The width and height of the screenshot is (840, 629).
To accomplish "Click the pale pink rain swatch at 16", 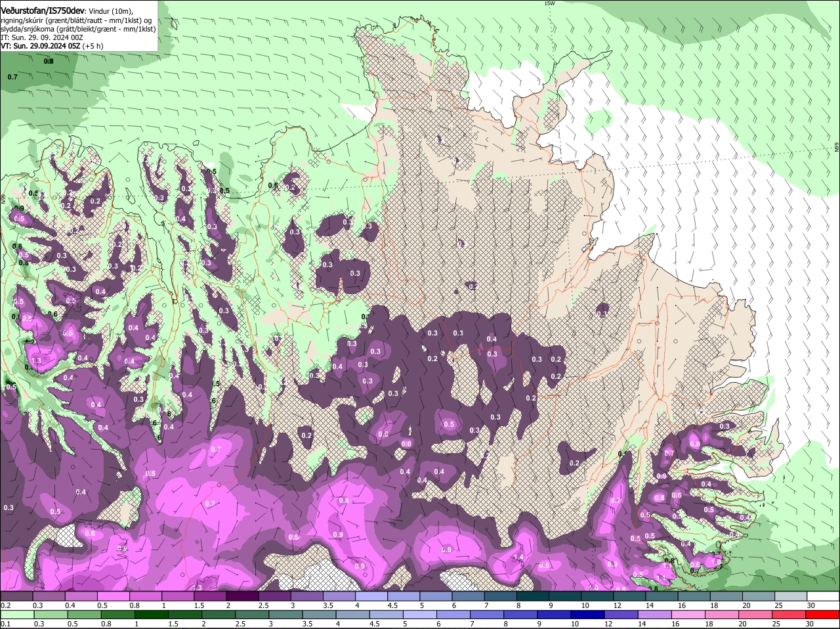I will 687,615.
